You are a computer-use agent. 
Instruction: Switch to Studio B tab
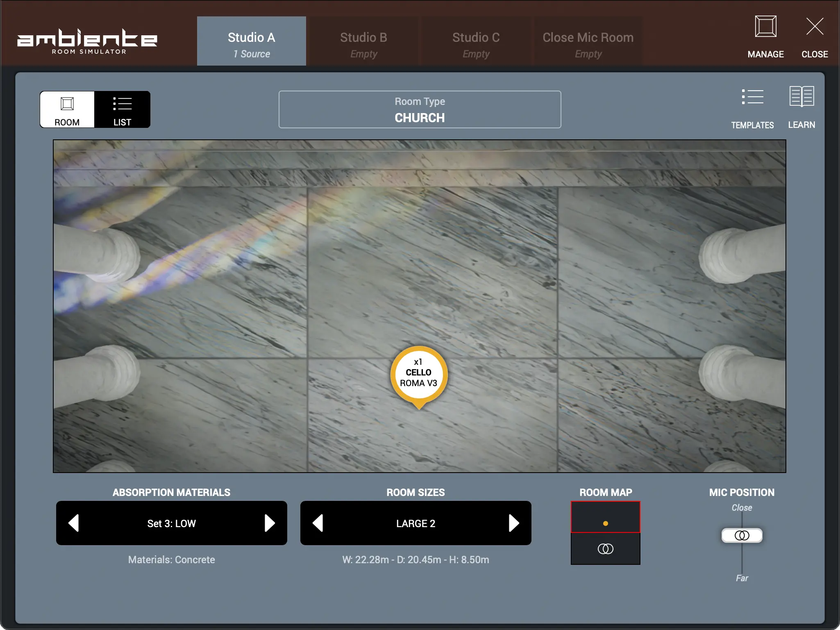click(x=363, y=42)
